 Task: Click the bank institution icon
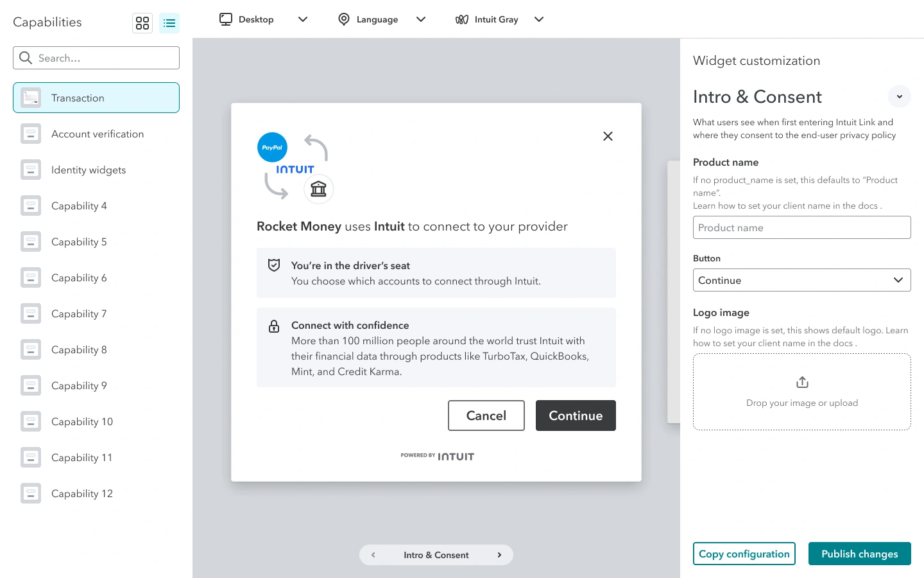point(318,189)
